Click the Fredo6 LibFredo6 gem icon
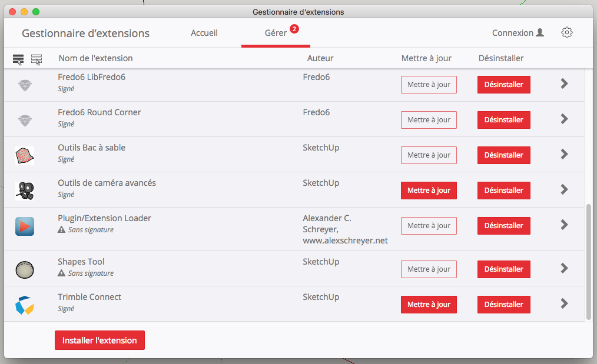 [25, 85]
